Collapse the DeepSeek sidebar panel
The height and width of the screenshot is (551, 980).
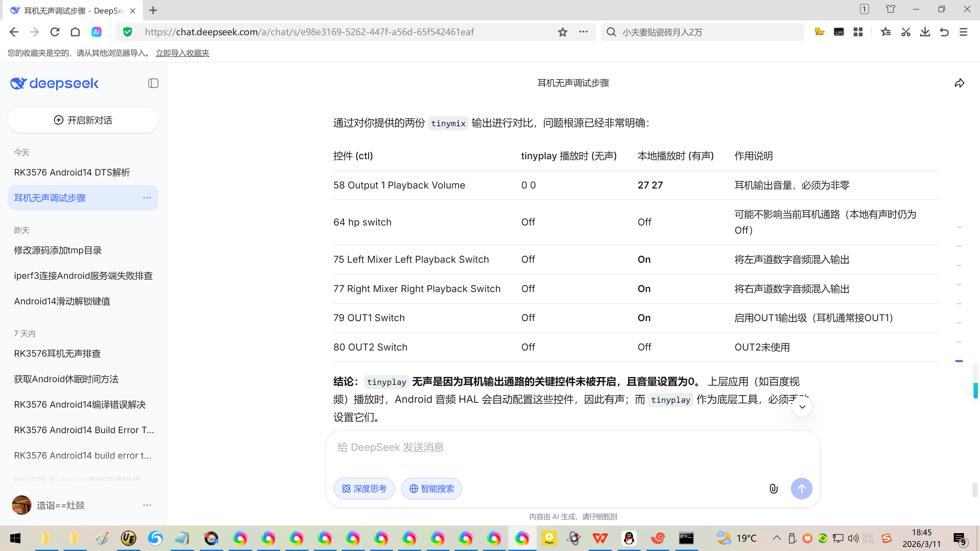coord(153,83)
